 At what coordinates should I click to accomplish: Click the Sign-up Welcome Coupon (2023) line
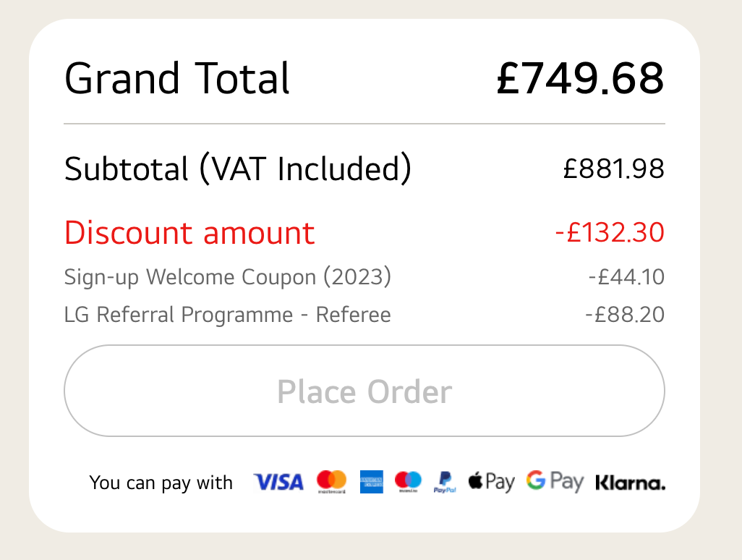click(228, 277)
